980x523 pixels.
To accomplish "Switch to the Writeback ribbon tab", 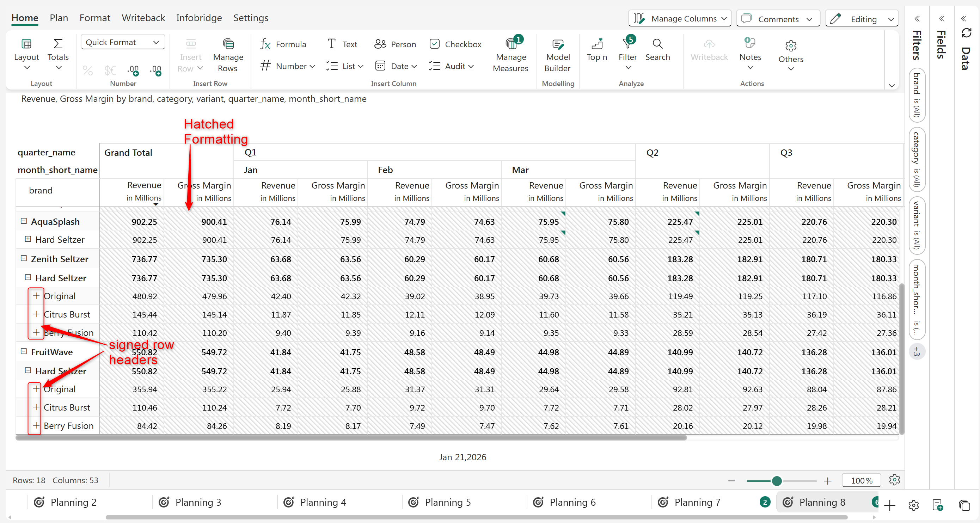I will (143, 18).
